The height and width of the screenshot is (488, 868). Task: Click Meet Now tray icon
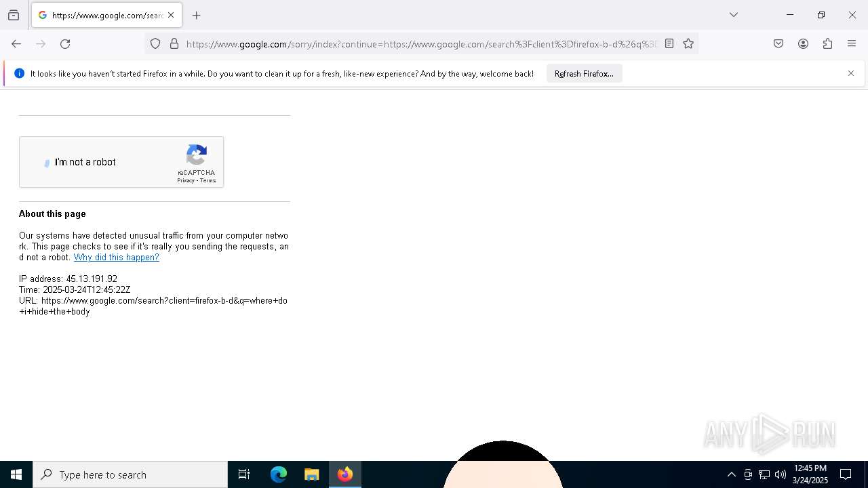(x=748, y=474)
